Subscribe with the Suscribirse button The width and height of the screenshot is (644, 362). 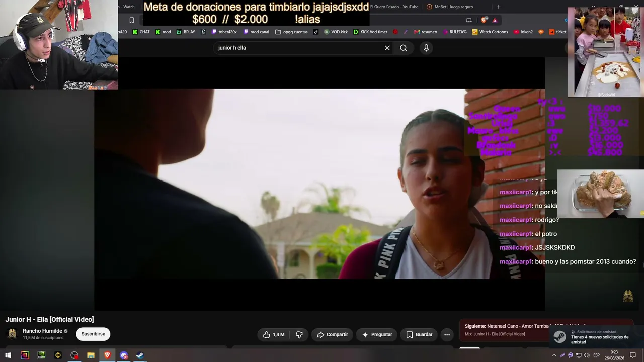(x=93, y=334)
